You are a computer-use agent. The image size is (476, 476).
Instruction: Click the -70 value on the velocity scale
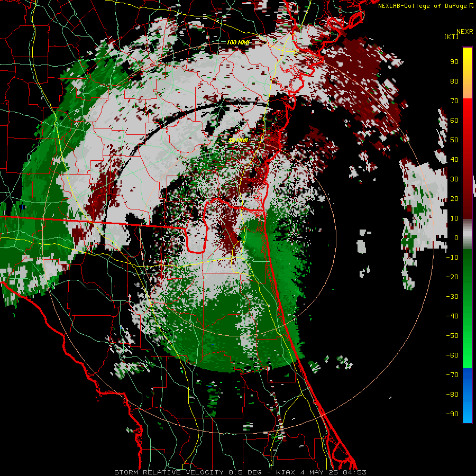coord(452,375)
